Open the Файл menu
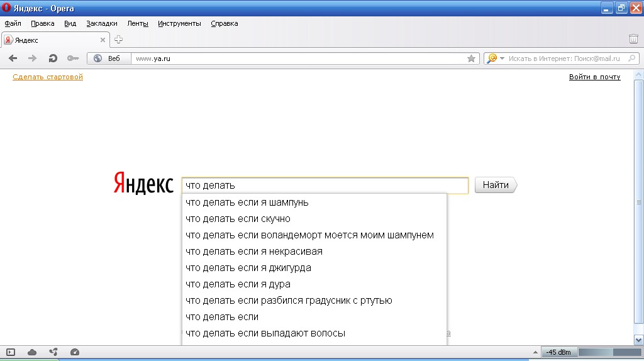Screen dimensions: 644x361 (x=13, y=23)
